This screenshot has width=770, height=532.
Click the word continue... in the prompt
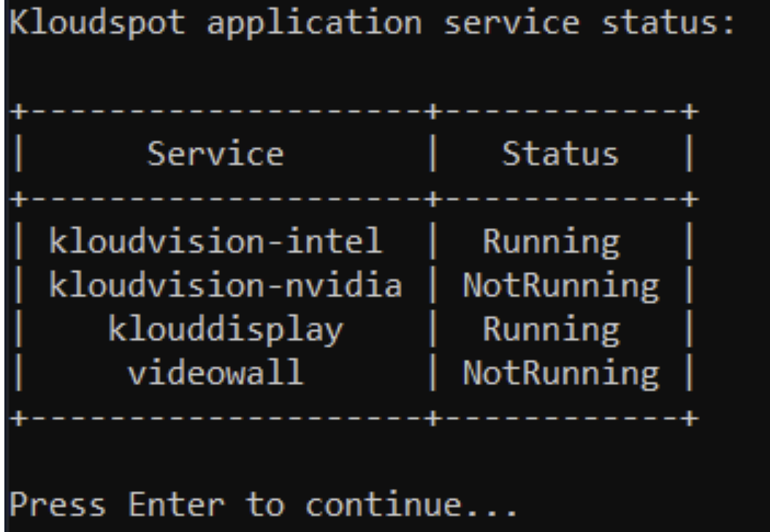tap(411, 504)
